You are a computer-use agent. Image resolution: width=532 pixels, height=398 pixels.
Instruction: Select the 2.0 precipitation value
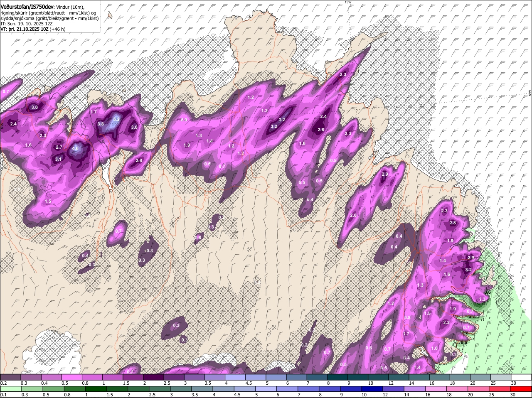(354, 215)
